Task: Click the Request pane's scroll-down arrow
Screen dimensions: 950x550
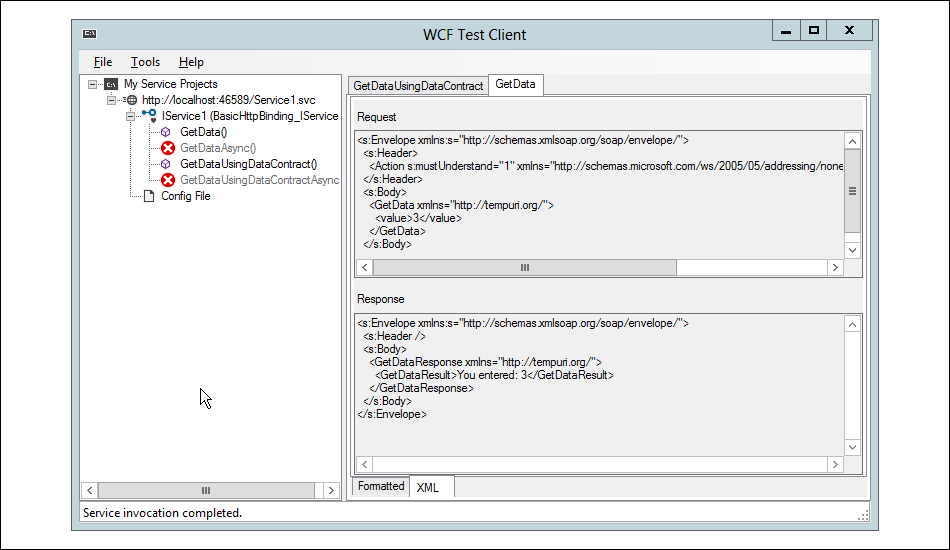Action: [x=852, y=250]
